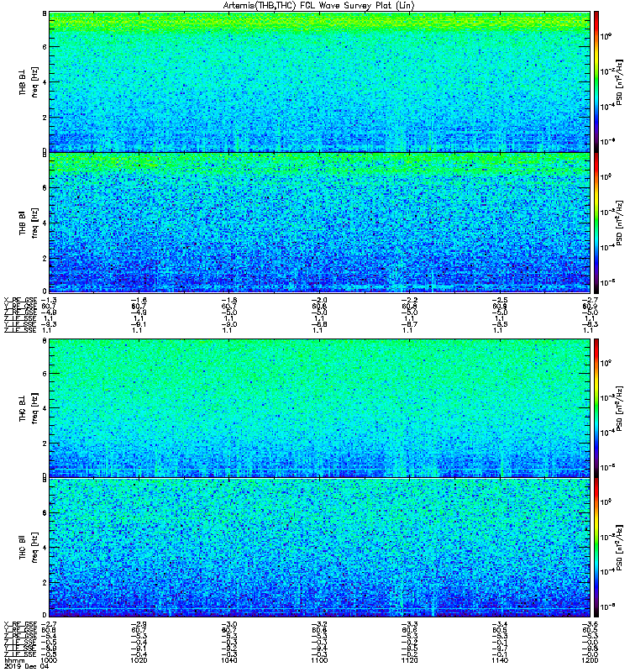Image resolution: width=630 pixels, height=672 pixels.
Task: Click the X_RE_GSE value -3.3
Action: (x=409, y=624)
